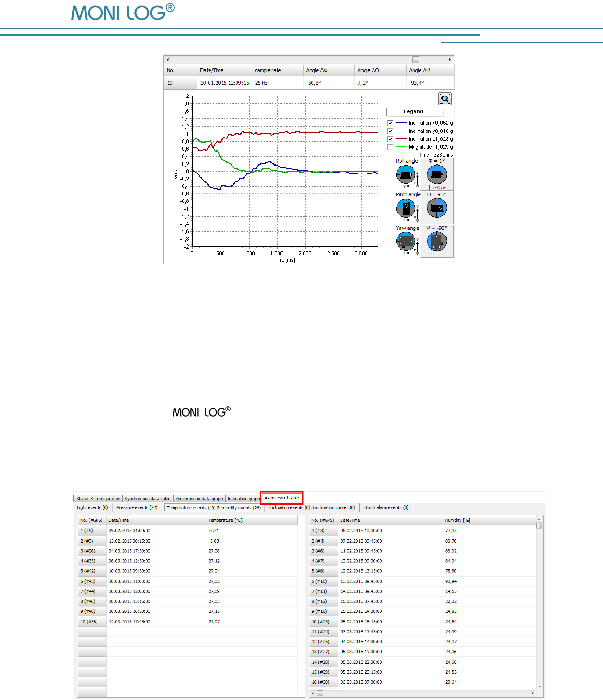Click left arrow of top horizontal scrollbar
Screen dimensions: 603x700
pos(168,60)
